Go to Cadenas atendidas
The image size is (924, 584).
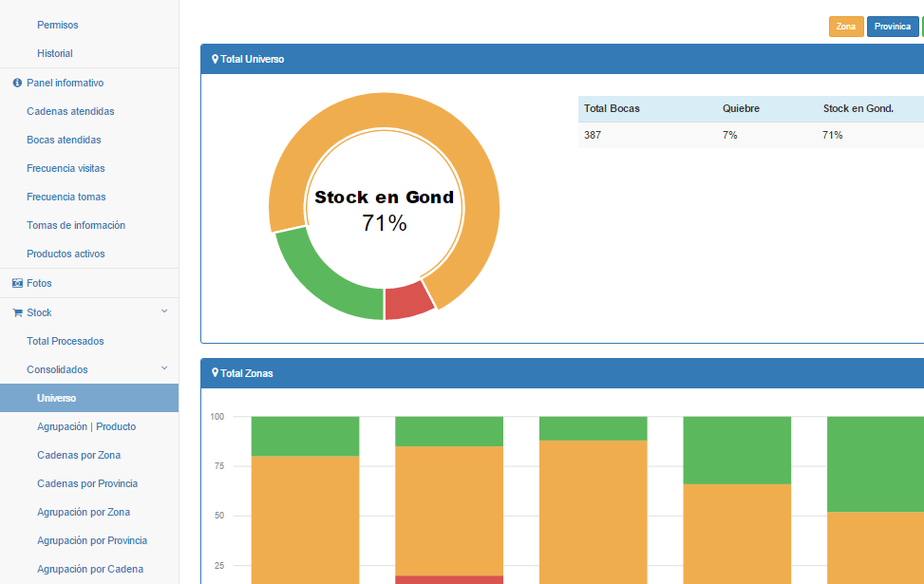click(x=70, y=111)
